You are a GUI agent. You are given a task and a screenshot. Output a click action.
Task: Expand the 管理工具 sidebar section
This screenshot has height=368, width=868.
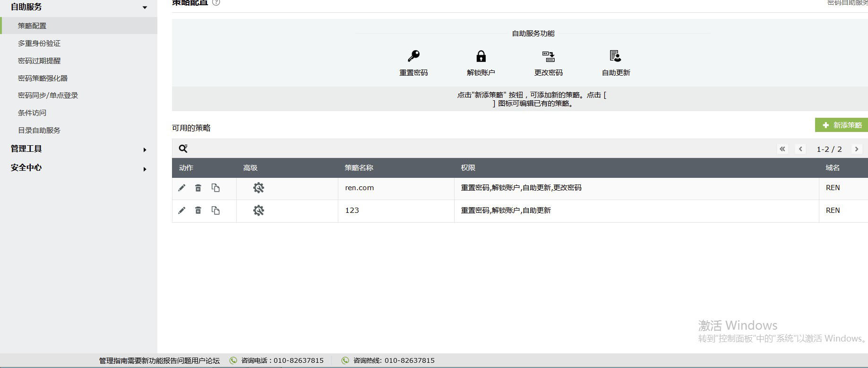145,150
